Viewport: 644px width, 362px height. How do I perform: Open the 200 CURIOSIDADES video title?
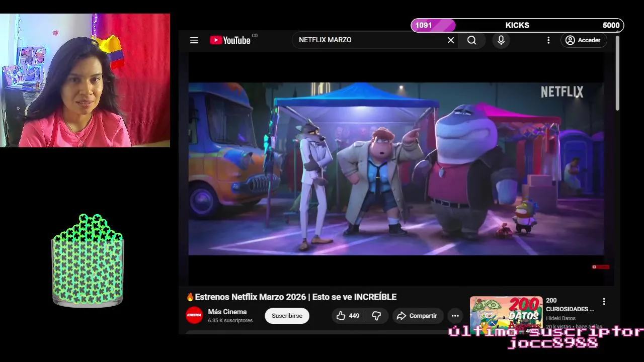570,305
